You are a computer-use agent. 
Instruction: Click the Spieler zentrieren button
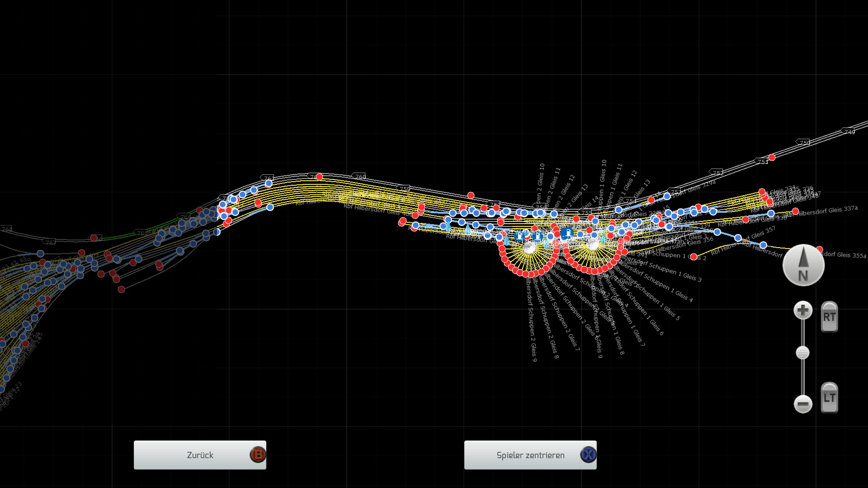tap(530, 455)
